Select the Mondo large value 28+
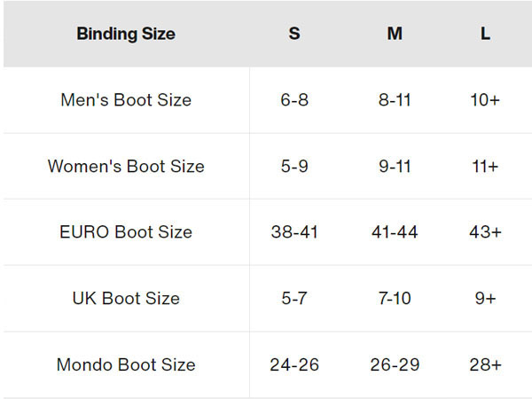Image resolution: width=532 pixels, height=399 pixels. tap(485, 364)
